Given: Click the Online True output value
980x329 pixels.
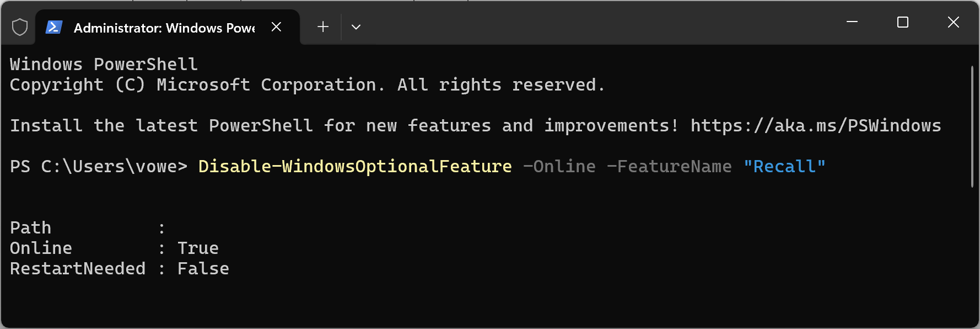Looking at the screenshot, I should tap(198, 248).
